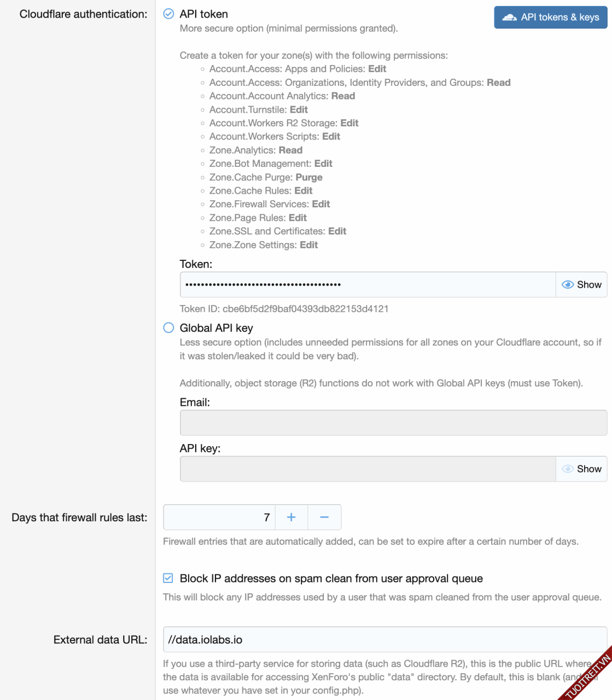Click the Global API key label
This screenshot has width=612, height=700.
click(x=216, y=328)
